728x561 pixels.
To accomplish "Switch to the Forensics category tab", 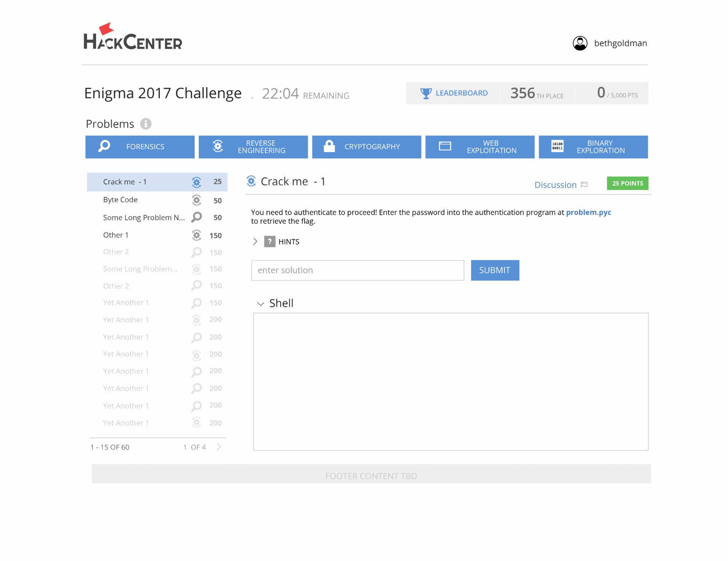I will (140, 147).
